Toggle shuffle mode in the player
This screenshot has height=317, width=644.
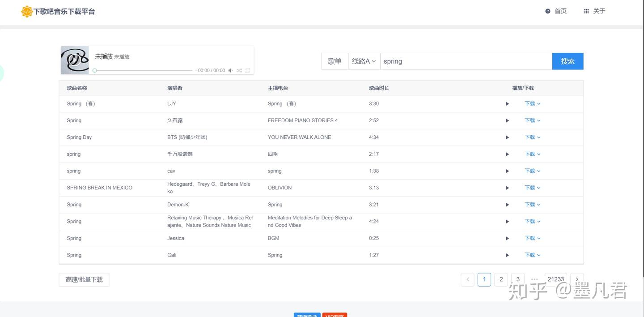tap(239, 70)
